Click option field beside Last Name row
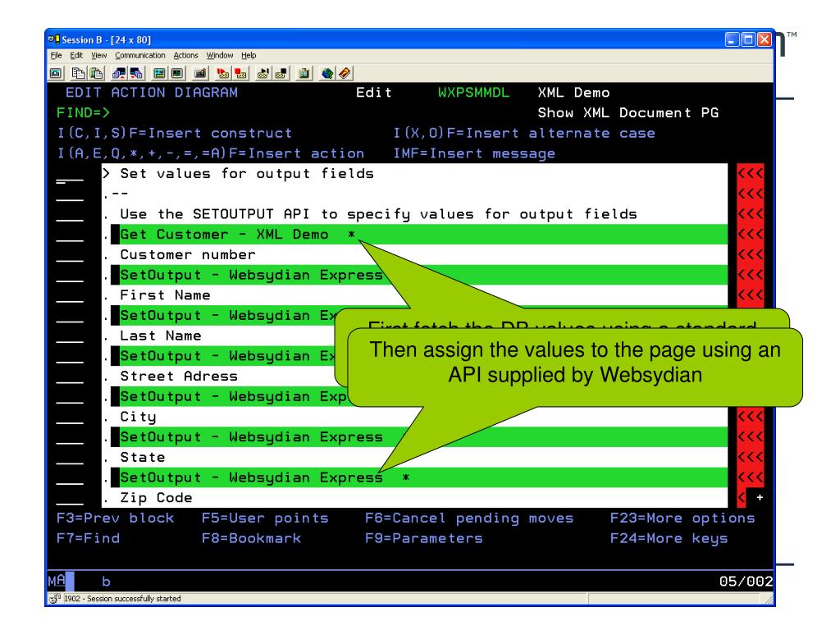 coord(70,337)
